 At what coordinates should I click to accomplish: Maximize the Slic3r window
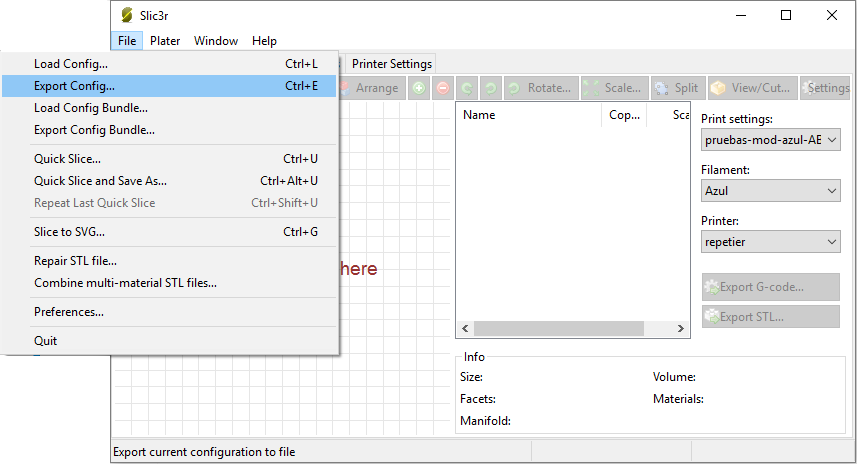786,15
